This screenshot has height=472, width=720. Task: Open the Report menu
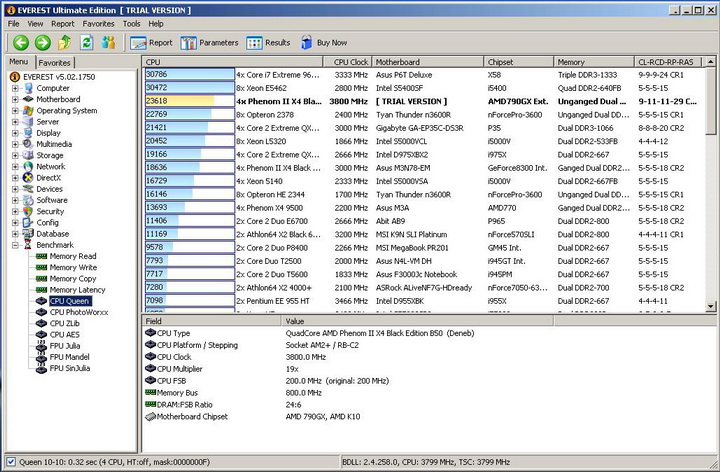pos(62,23)
